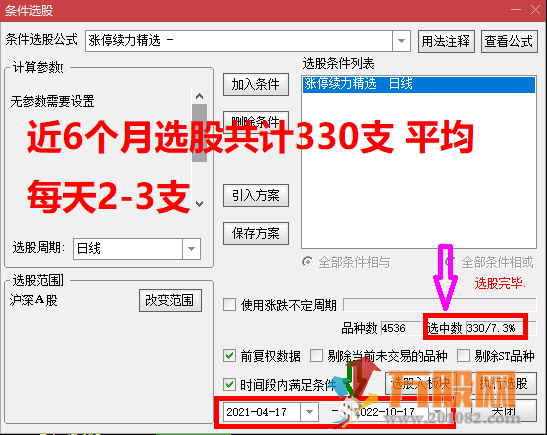547x435 pixels.
Task: Expand the 选股周期 日线 period dropdown
Action: click(x=191, y=249)
